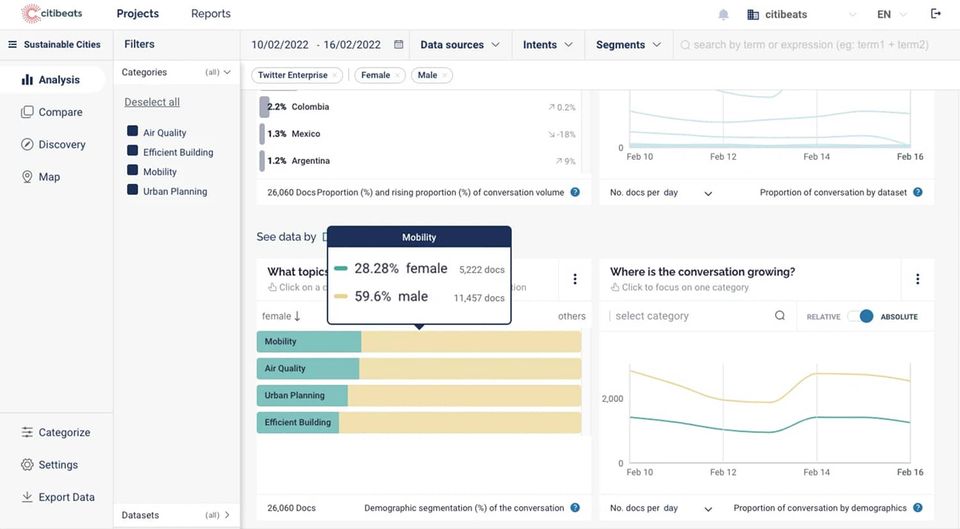Toggle Urban Planning category checkbox

(x=132, y=189)
